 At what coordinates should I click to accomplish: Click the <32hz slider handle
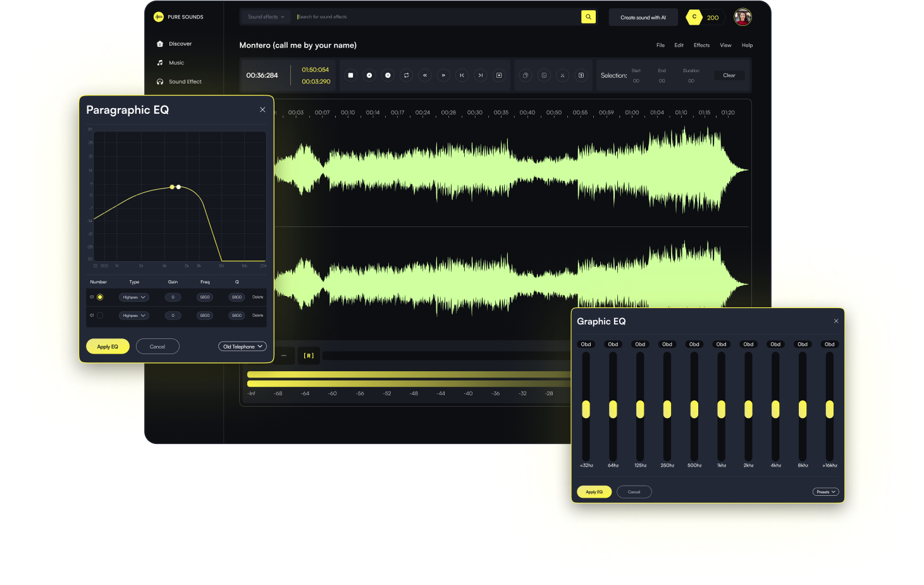pyautogui.click(x=586, y=409)
